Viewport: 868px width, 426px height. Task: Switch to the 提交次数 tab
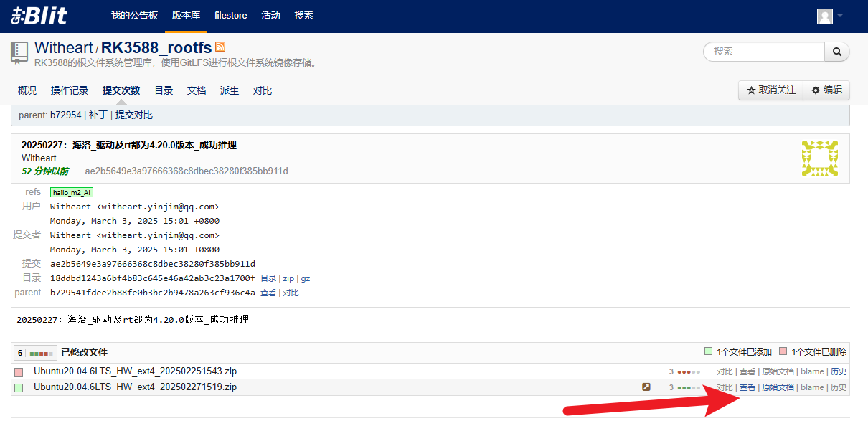click(x=121, y=90)
